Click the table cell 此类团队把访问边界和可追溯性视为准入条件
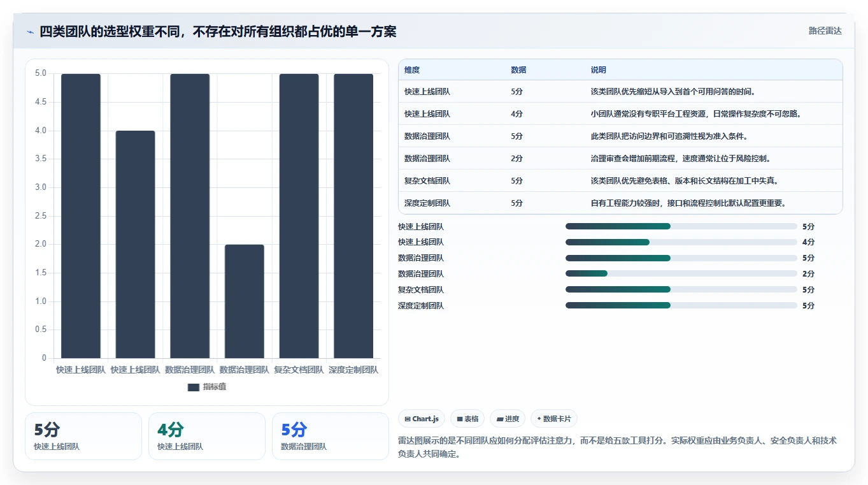 (x=669, y=136)
